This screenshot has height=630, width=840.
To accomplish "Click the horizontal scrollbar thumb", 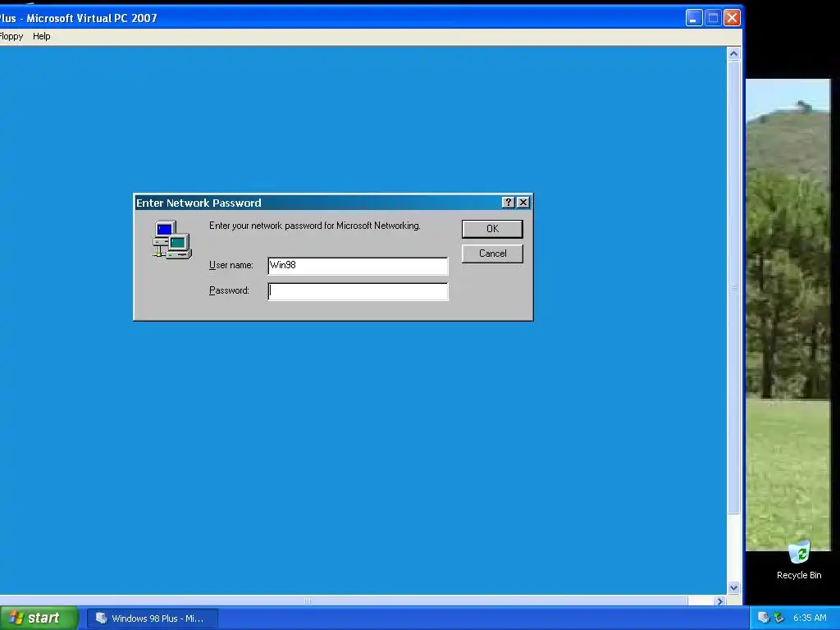I will 343,601.
